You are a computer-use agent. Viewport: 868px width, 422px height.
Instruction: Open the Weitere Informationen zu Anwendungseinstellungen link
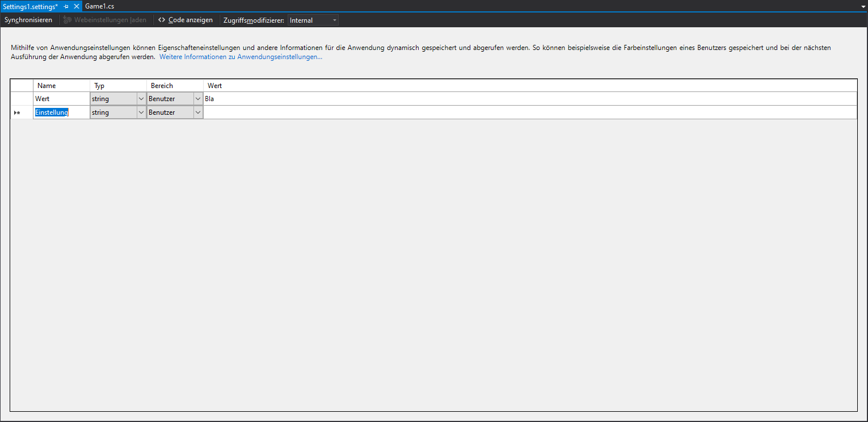coord(241,57)
